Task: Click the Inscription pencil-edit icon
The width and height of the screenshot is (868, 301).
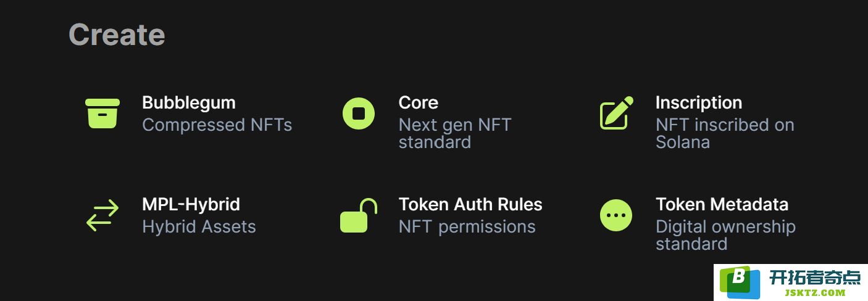Action: coord(616,113)
